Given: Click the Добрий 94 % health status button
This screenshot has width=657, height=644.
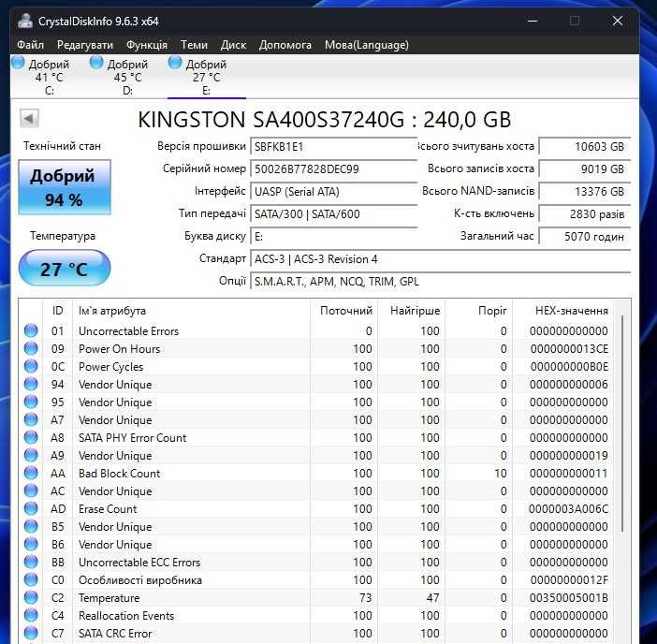Looking at the screenshot, I should [64, 187].
